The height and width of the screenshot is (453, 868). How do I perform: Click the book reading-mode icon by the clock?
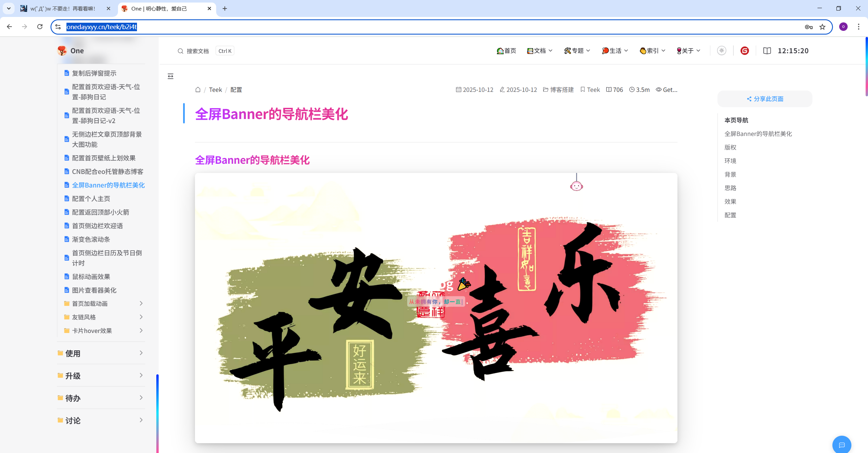point(767,51)
